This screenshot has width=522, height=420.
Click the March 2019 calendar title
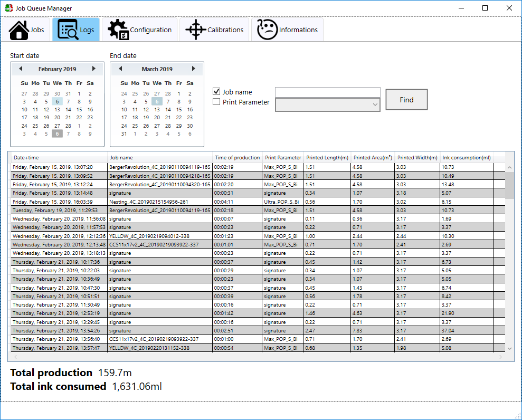157,69
